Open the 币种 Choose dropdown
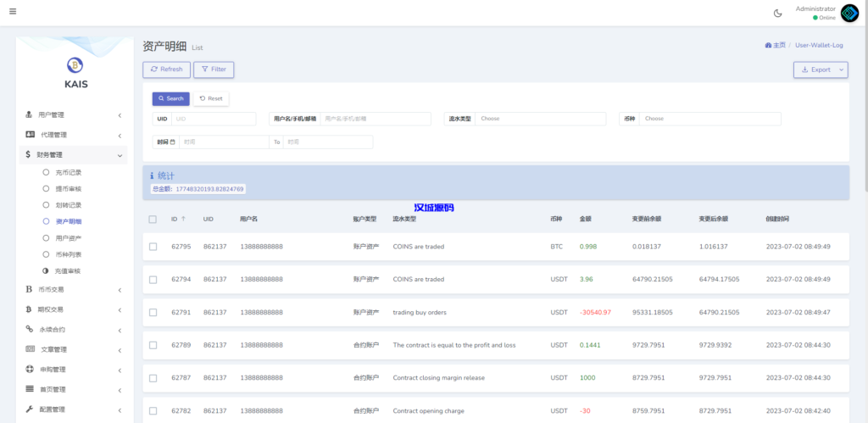This screenshot has width=868, height=423. pos(709,119)
